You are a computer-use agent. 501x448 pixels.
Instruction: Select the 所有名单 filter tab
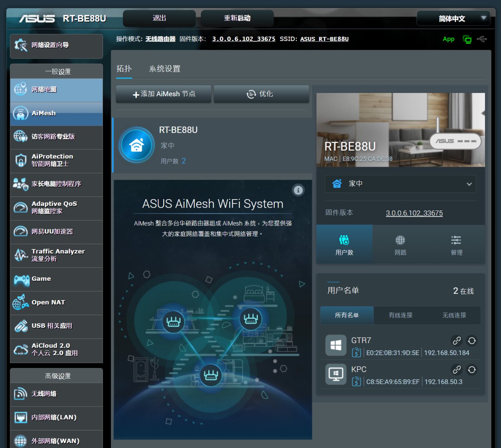(x=347, y=315)
